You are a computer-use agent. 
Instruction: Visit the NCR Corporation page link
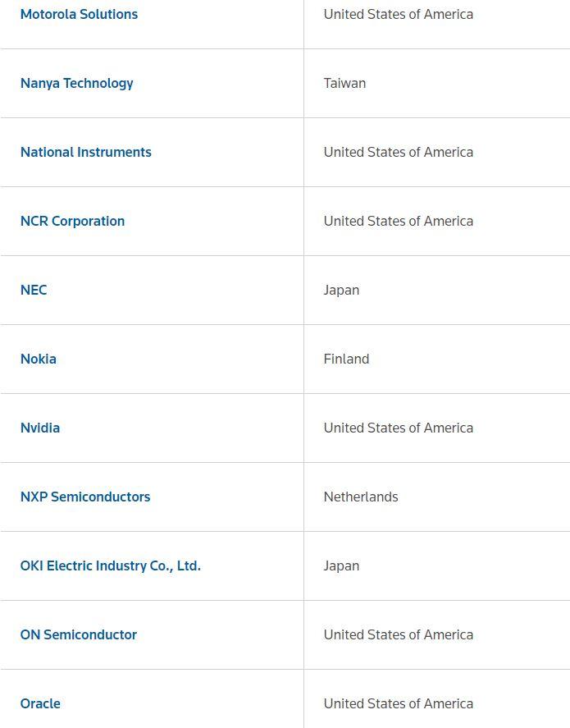72,221
